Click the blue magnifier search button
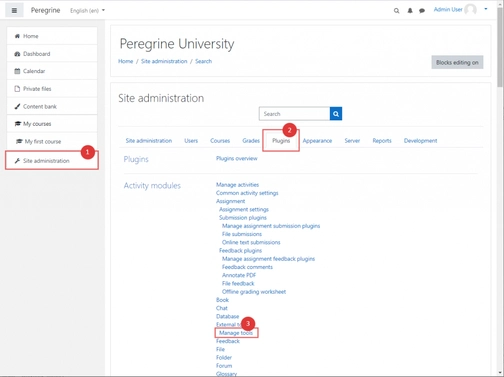The width and height of the screenshot is (504, 377). tap(336, 114)
